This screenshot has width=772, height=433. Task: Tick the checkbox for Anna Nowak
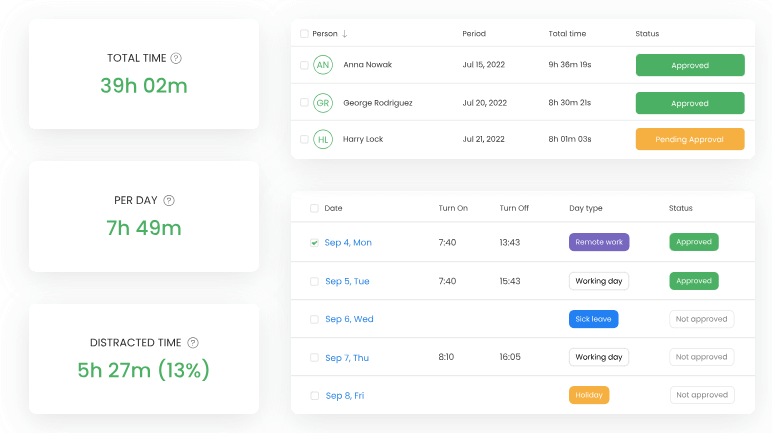click(304, 65)
